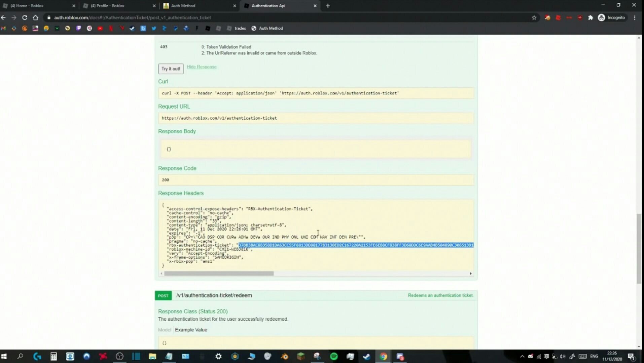Open the Twitch bookmark
This screenshot has width=644, height=363.
pyautogui.click(x=78, y=28)
